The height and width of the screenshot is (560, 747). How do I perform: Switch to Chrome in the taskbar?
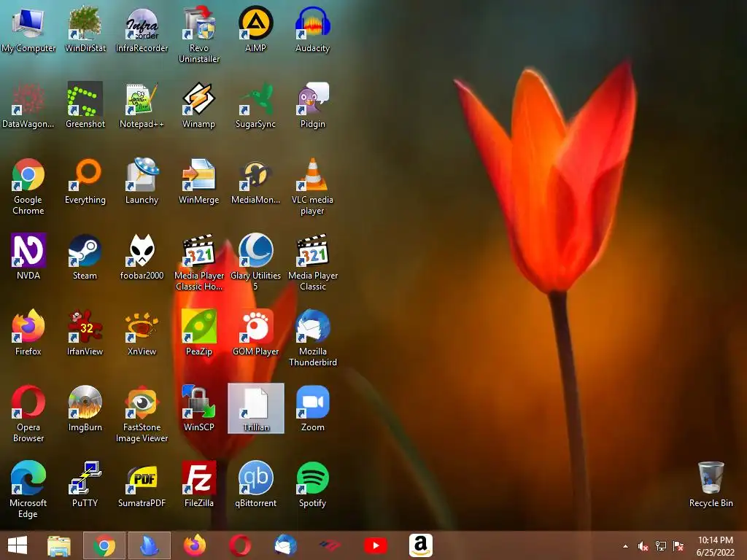(x=104, y=545)
